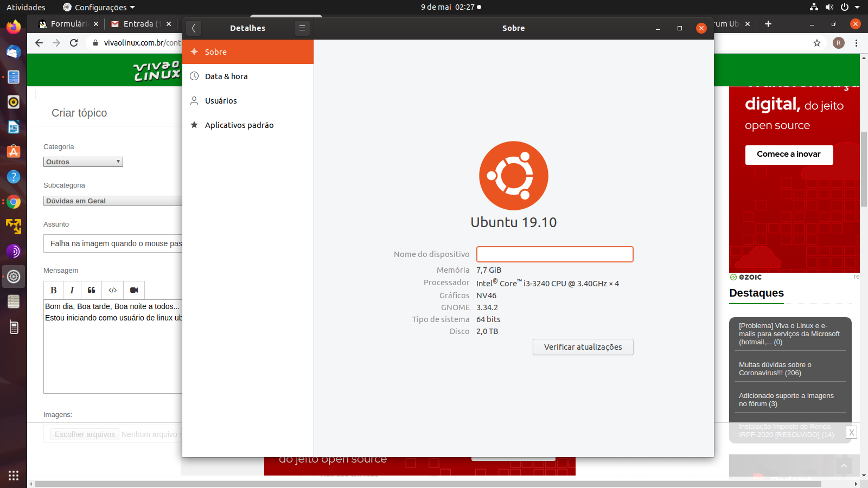Click the Mensagem text area
Screen dimensions: 868x488
(x=113, y=346)
